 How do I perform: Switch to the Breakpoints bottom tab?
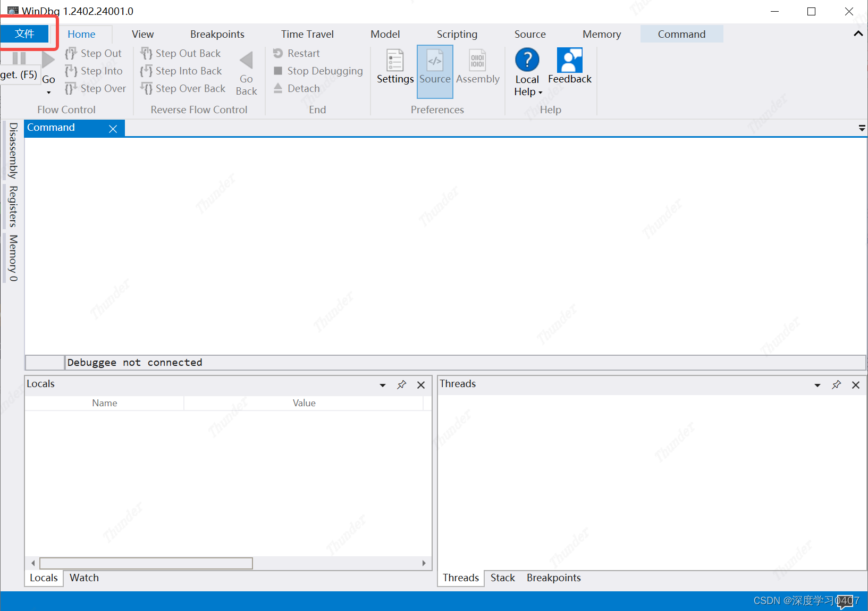click(x=553, y=578)
